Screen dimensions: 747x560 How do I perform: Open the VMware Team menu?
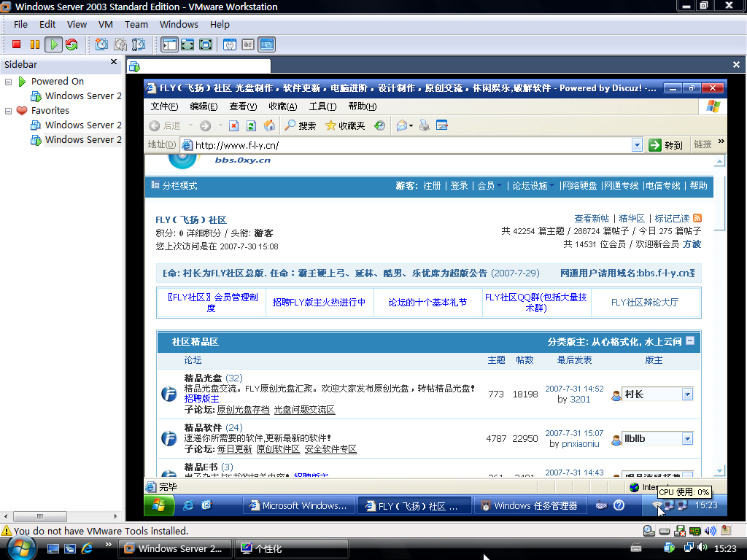pyautogui.click(x=136, y=24)
